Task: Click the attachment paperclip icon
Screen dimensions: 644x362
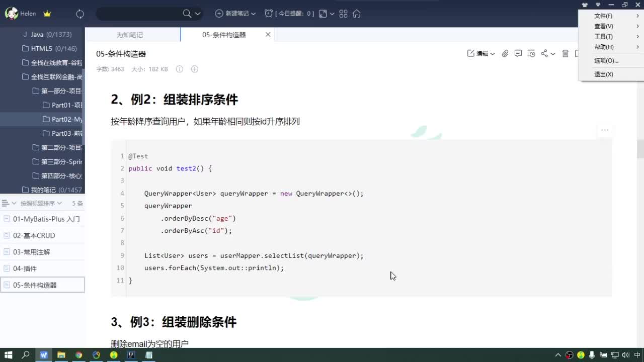Action: tap(505, 54)
